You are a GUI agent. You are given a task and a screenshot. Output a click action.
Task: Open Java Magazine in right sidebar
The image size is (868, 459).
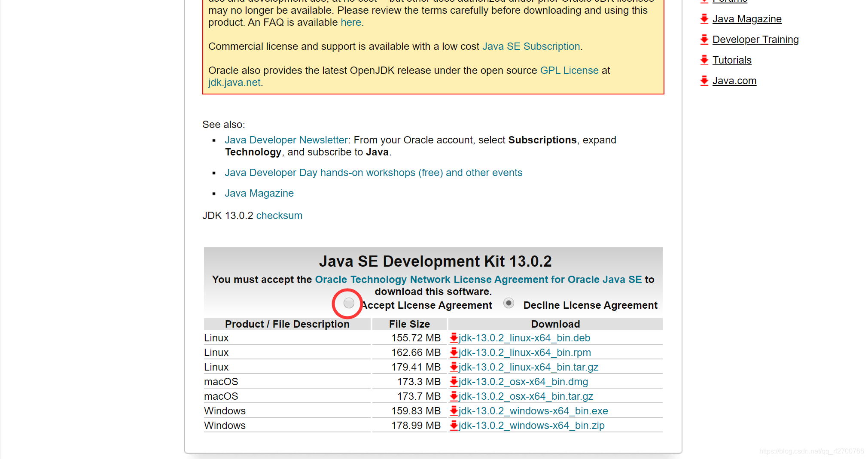pyautogui.click(x=747, y=19)
